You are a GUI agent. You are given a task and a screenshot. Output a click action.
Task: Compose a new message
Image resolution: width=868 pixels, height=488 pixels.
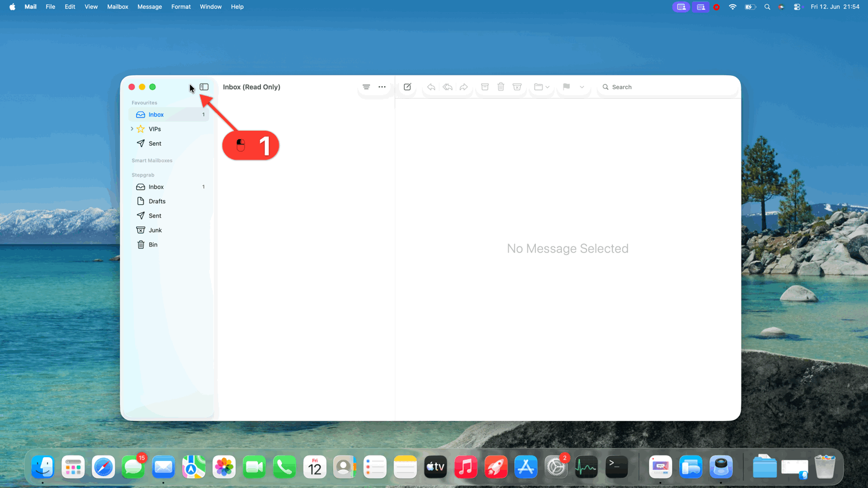click(x=407, y=87)
